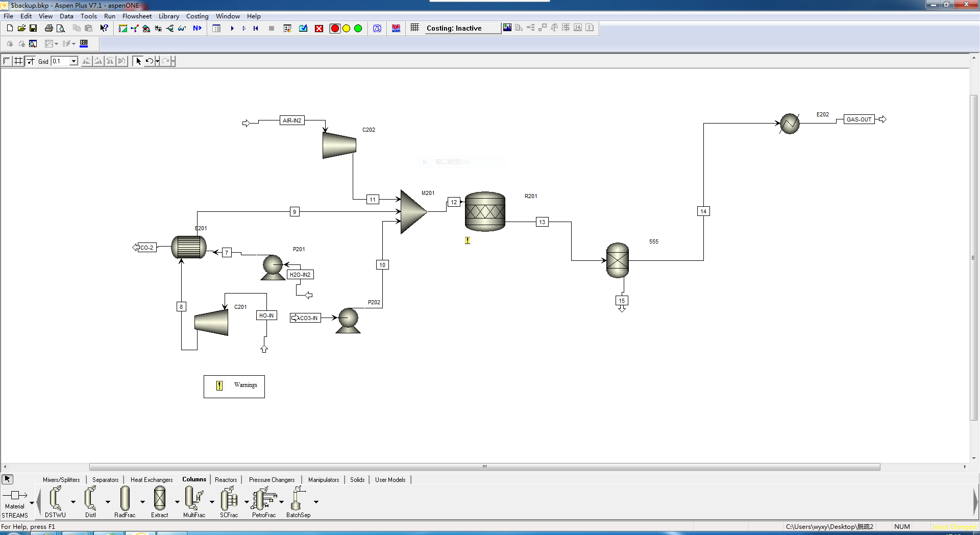Select the M201 mixer block

pyautogui.click(x=413, y=212)
